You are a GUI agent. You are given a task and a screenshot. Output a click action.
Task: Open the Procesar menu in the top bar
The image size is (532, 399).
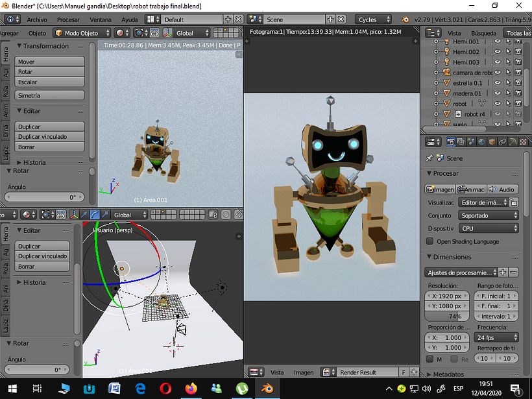pyautogui.click(x=68, y=19)
